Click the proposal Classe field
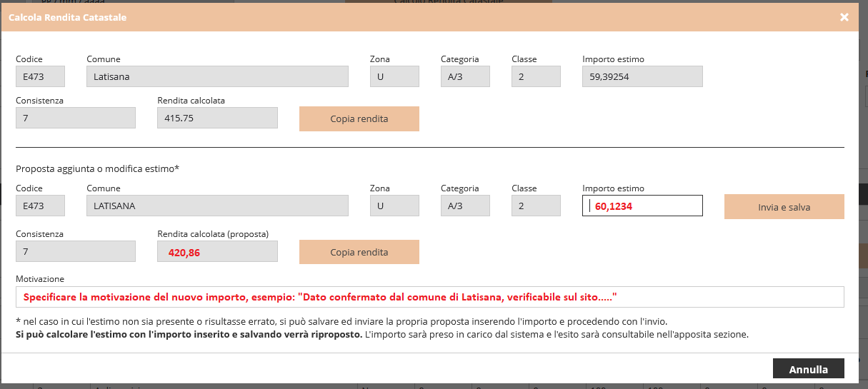Screen dimensions: 868x389 point(536,206)
